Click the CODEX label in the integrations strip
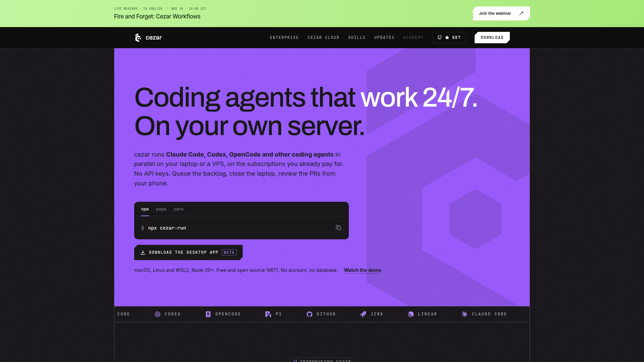 coord(173,314)
